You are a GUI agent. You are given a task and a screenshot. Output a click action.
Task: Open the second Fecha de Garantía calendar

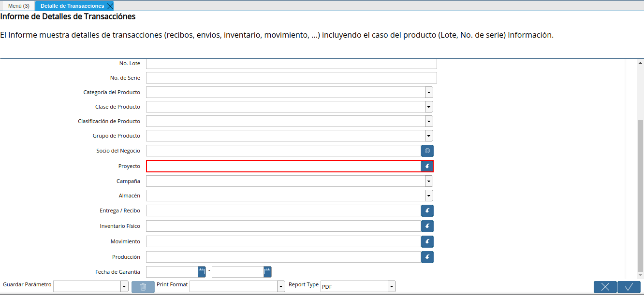pos(268,272)
